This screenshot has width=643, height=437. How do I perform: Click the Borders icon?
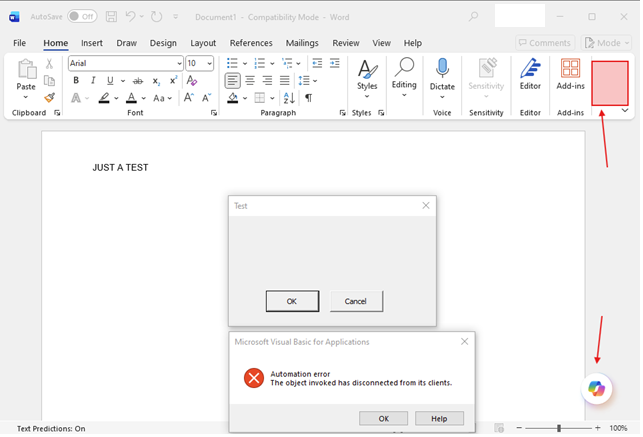click(260, 98)
